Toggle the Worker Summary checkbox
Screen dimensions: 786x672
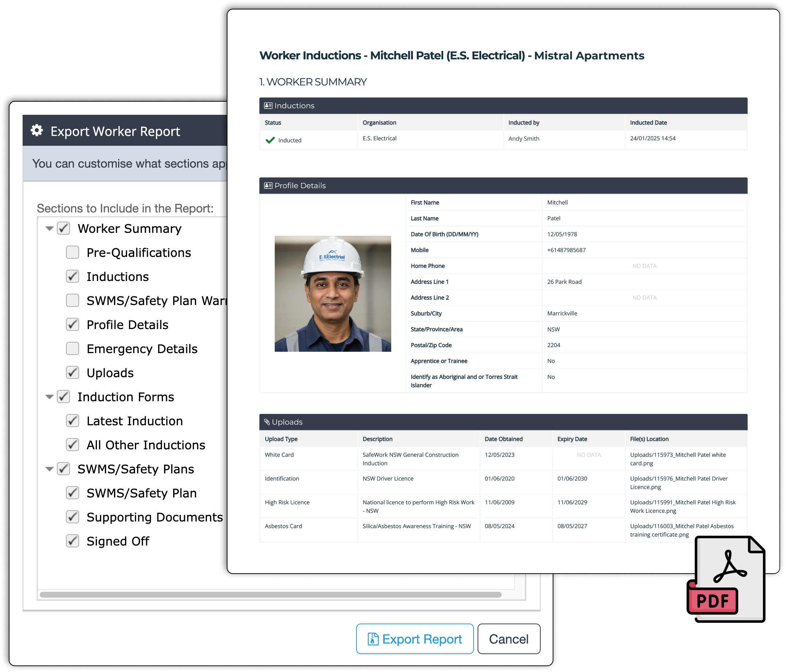coord(64,229)
